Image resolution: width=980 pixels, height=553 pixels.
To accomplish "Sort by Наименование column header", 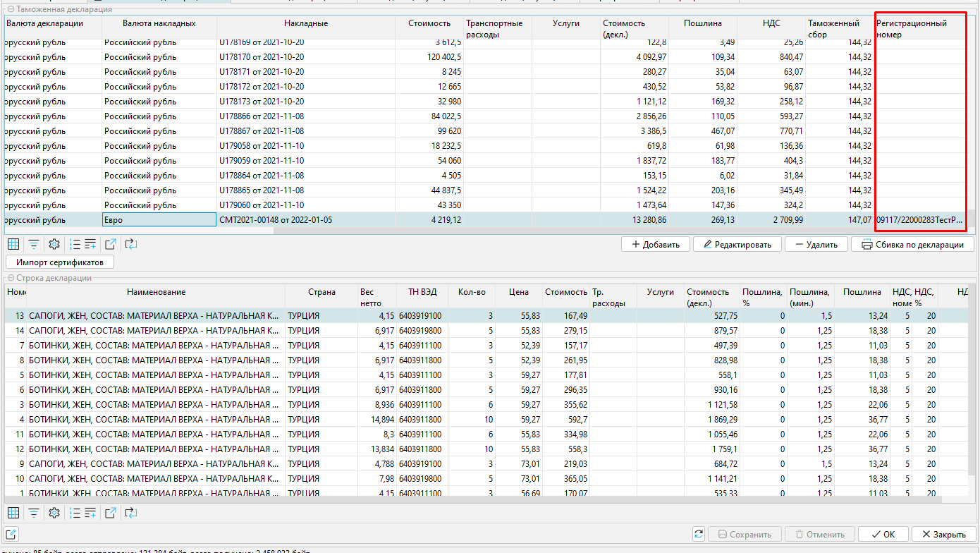I will click(x=156, y=292).
